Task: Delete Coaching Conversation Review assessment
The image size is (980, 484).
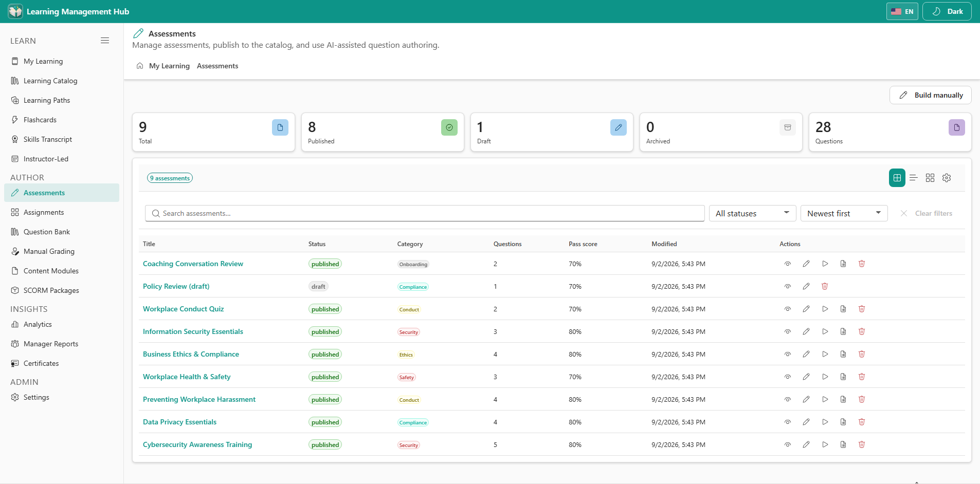Action: tap(862, 264)
